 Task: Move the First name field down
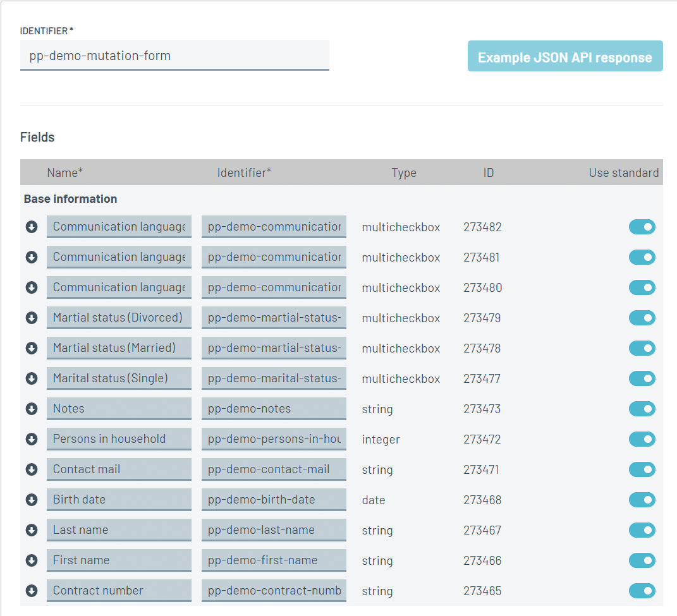(32, 560)
